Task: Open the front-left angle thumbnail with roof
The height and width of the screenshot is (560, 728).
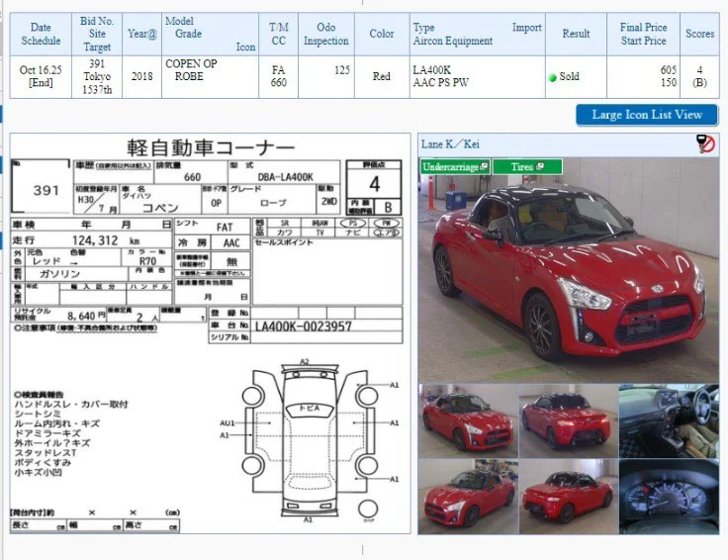Action: pyautogui.click(x=468, y=420)
